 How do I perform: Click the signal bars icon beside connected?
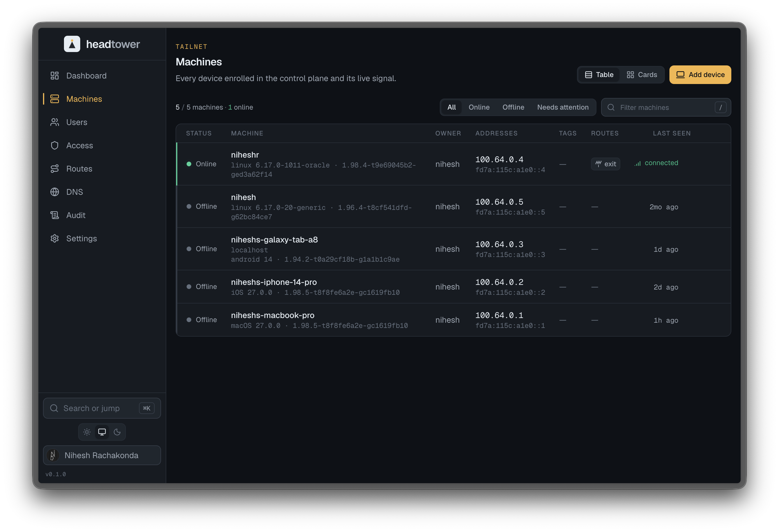(x=637, y=163)
